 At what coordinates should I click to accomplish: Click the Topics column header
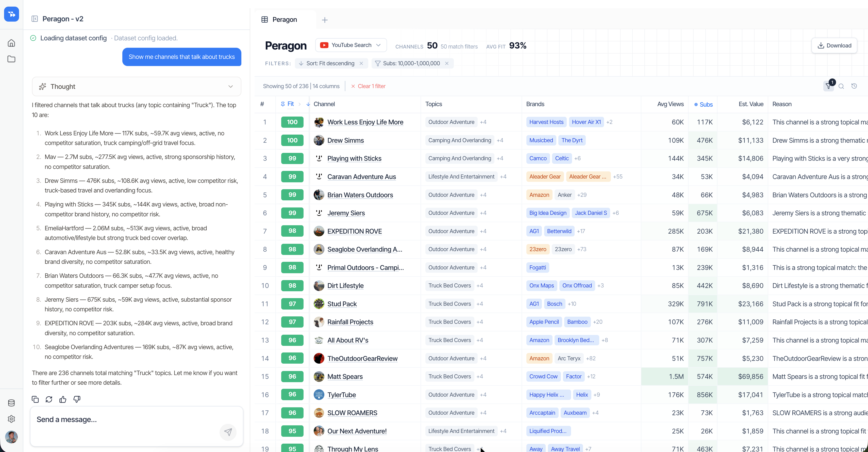[434, 104]
